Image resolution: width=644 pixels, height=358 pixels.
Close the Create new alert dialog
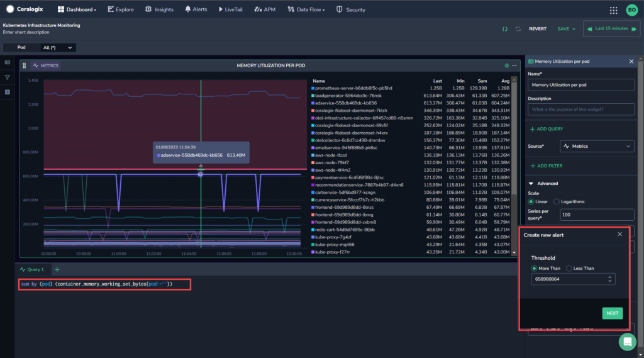coord(619,234)
